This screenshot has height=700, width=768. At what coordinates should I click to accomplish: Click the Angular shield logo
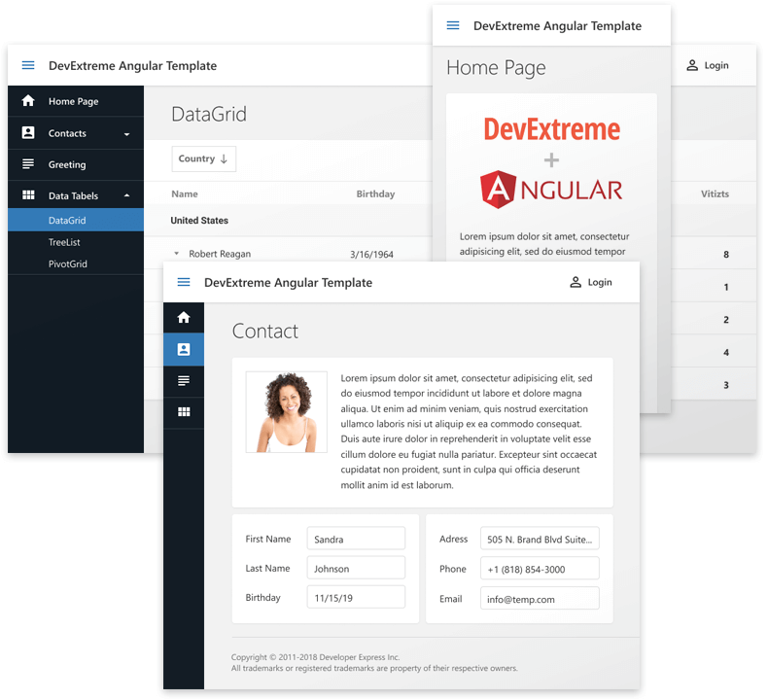pyautogui.click(x=498, y=190)
